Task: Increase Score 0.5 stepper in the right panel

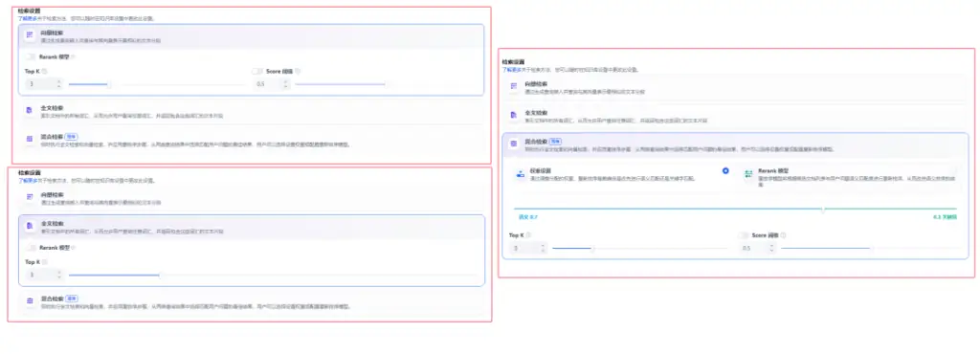Action: [771, 246]
